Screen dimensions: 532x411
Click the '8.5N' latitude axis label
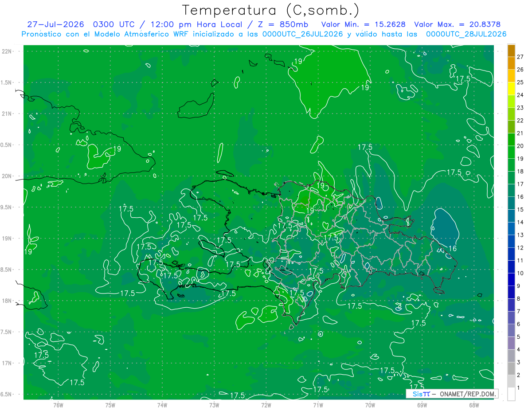click(x=7, y=270)
